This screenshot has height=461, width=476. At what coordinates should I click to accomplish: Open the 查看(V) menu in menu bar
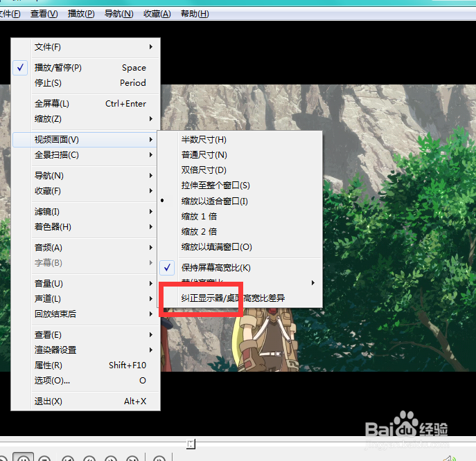pyautogui.click(x=44, y=14)
